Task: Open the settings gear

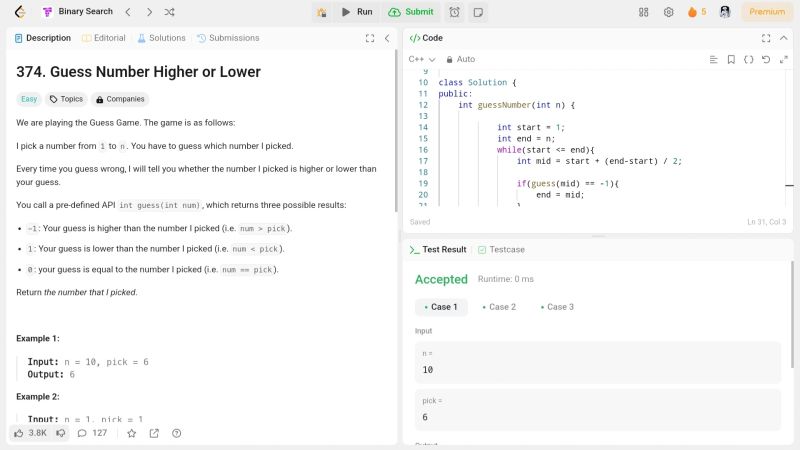Action: [x=668, y=12]
